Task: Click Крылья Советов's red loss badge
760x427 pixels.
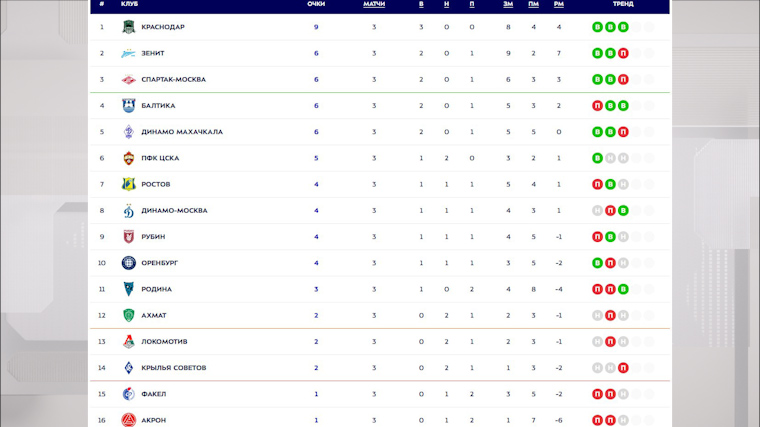Action: (x=623, y=367)
